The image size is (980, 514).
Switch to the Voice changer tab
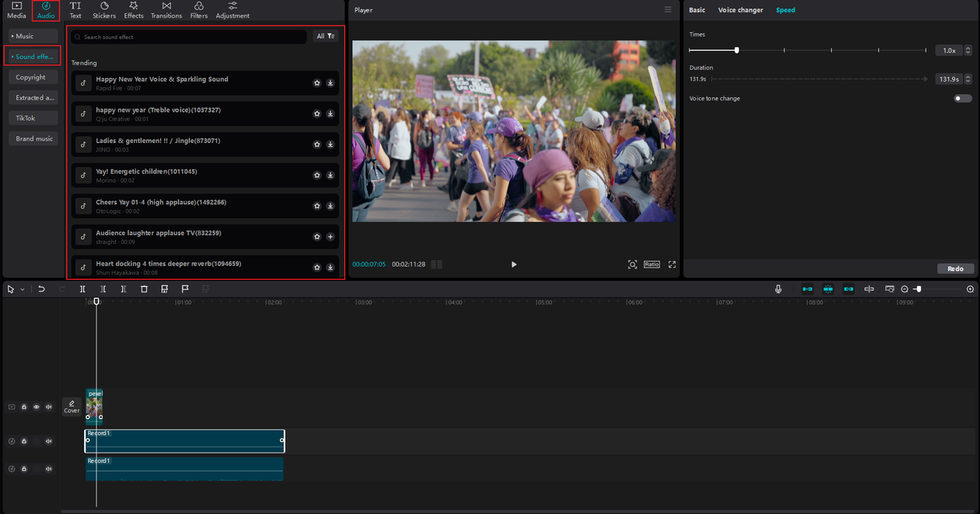click(740, 10)
